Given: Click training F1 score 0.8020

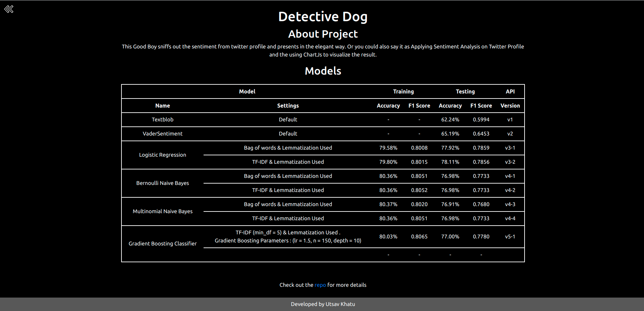Looking at the screenshot, I should pos(419,204).
